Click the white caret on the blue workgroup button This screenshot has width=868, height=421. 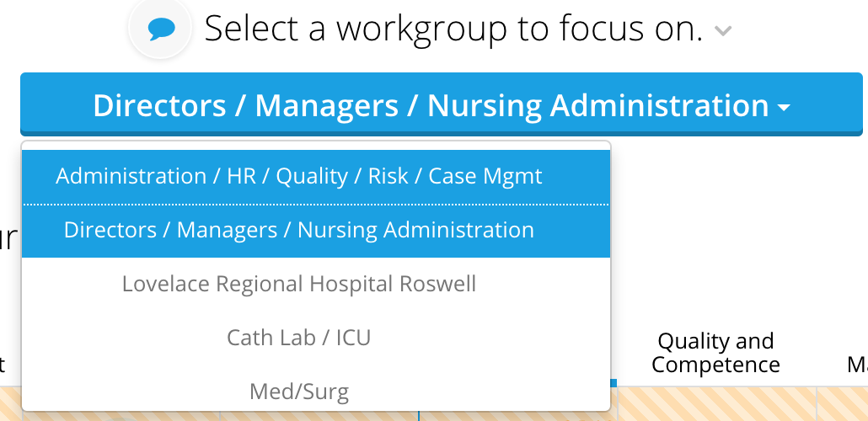tap(784, 108)
